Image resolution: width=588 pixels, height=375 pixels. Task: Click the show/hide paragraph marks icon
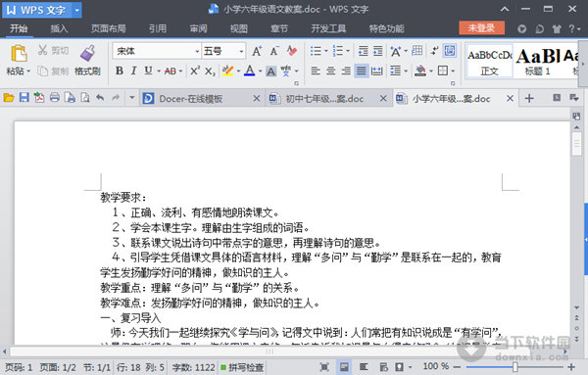(434, 51)
